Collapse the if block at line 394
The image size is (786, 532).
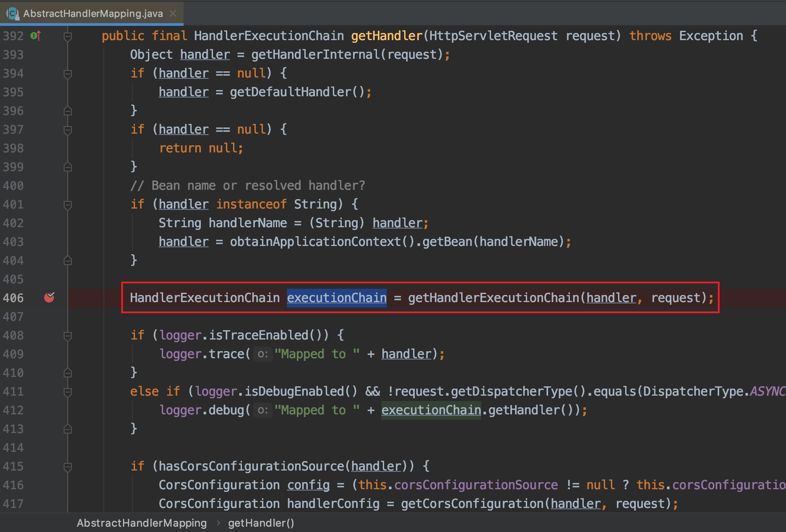(x=68, y=74)
